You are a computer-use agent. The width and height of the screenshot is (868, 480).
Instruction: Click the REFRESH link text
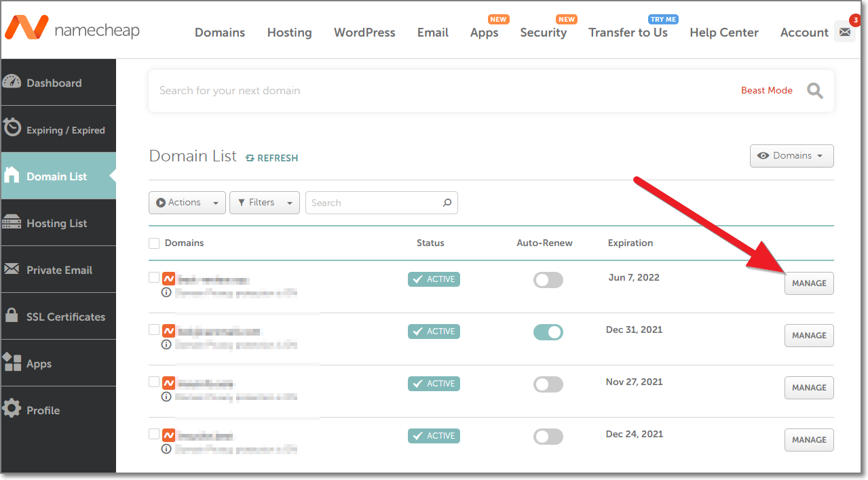pos(278,158)
